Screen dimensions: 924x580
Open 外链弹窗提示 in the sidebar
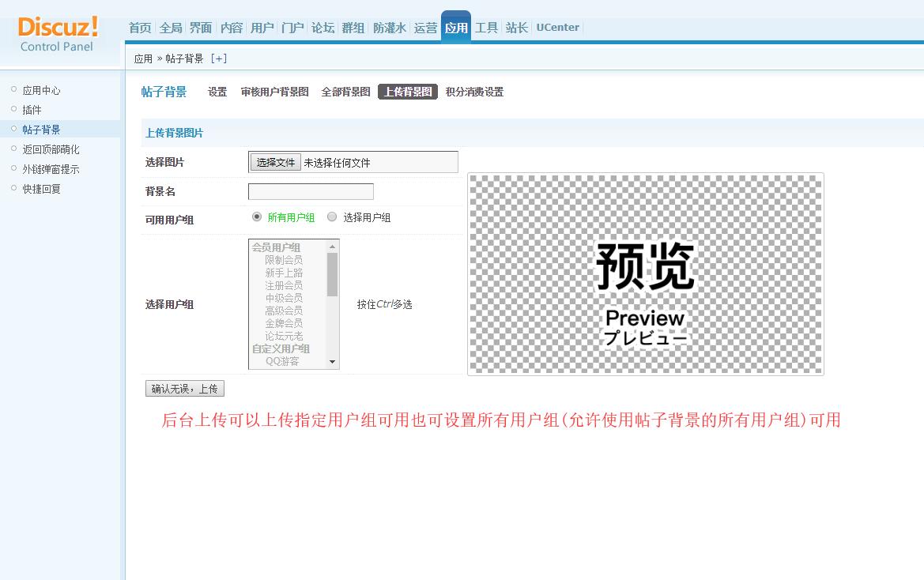point(51,169)
